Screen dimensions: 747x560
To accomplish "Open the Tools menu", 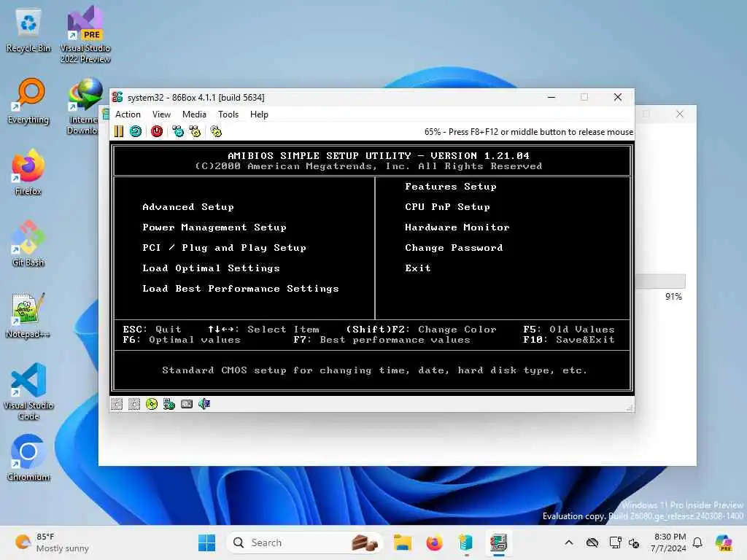I will [228, 114].
